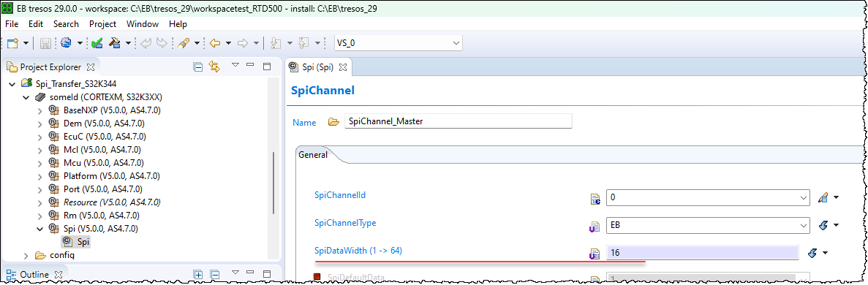Image resolution: width=868 pixels, height=285 pixels.
Task: Click the Redo arrow in the toolbar
Action: point(162,43)
